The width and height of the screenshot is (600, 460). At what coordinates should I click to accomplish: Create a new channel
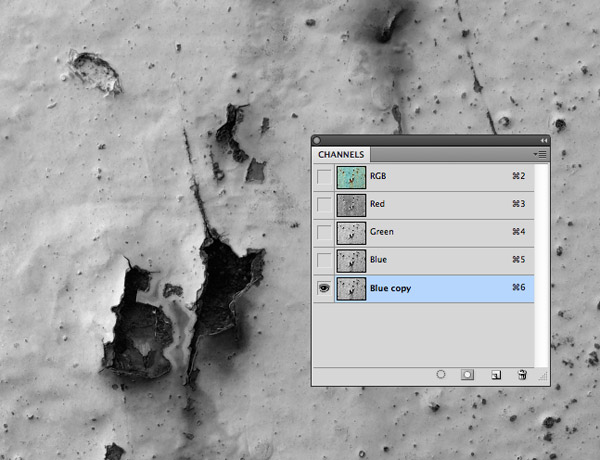click(x=495, y=374)
